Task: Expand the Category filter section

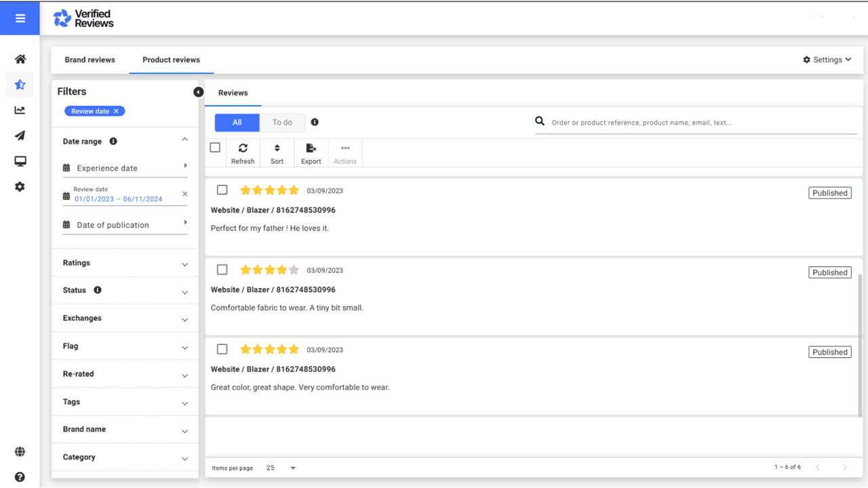Action: pyautogui.click(x=125, y=457)
